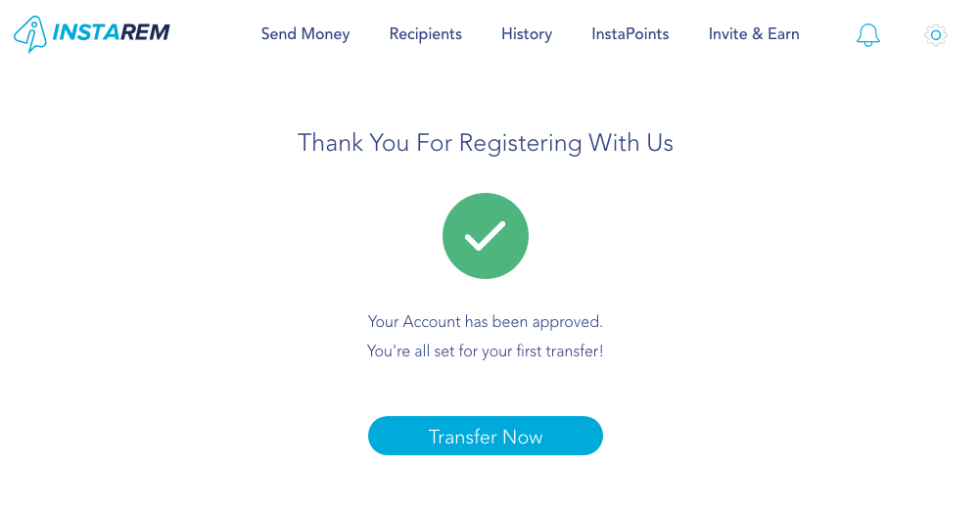Click the word "Registering" in the heading

(x=521, y=144)
